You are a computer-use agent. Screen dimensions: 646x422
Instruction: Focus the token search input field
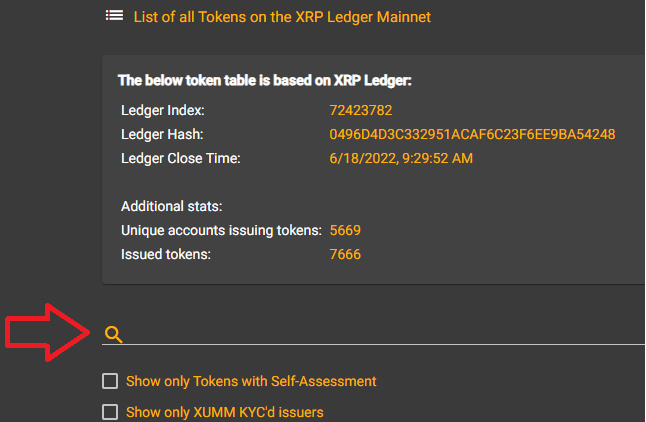(380, 335)
